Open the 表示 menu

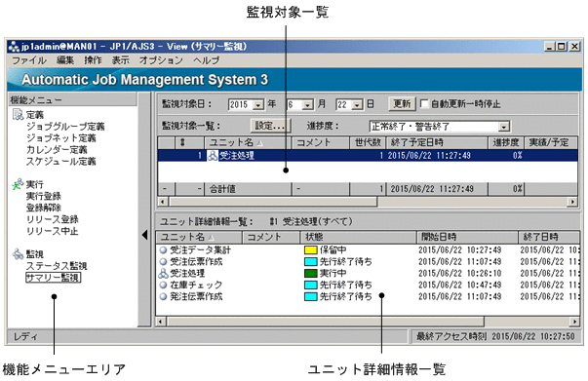(120, 60)
